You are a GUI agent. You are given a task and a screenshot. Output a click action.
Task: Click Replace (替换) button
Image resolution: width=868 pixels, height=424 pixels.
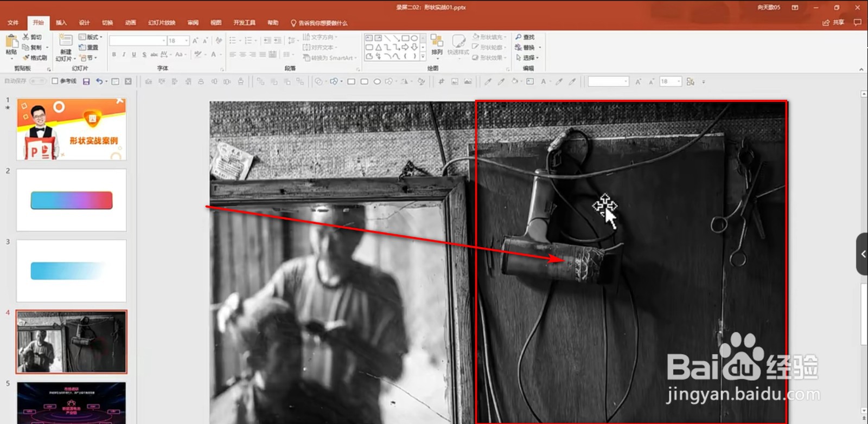click(528, 47)
